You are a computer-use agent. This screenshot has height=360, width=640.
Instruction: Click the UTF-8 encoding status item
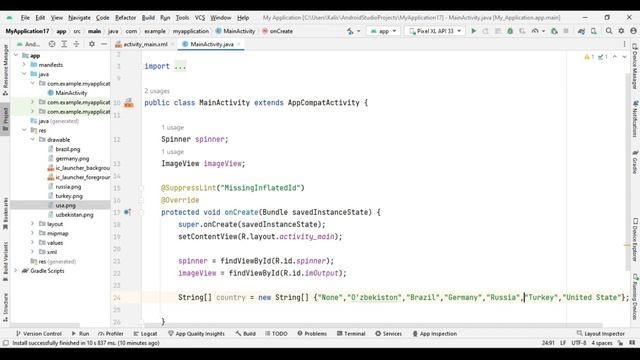pyautogui.click(x=578, y=343)
